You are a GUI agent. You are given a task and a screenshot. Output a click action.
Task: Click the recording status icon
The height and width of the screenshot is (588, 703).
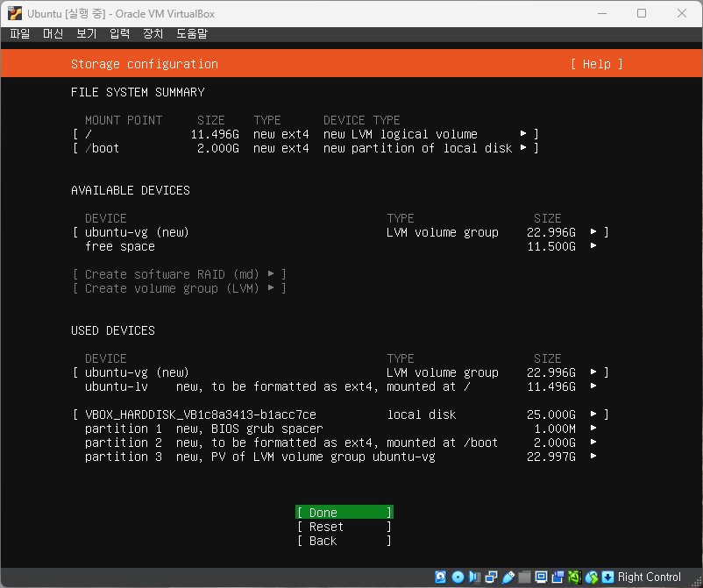(x=557, y=577)
